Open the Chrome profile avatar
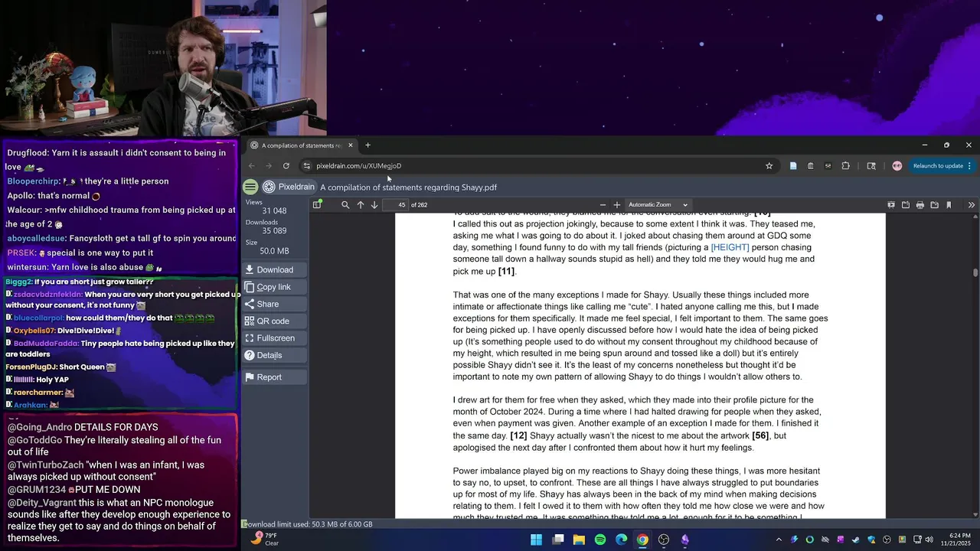 (897, 165)
